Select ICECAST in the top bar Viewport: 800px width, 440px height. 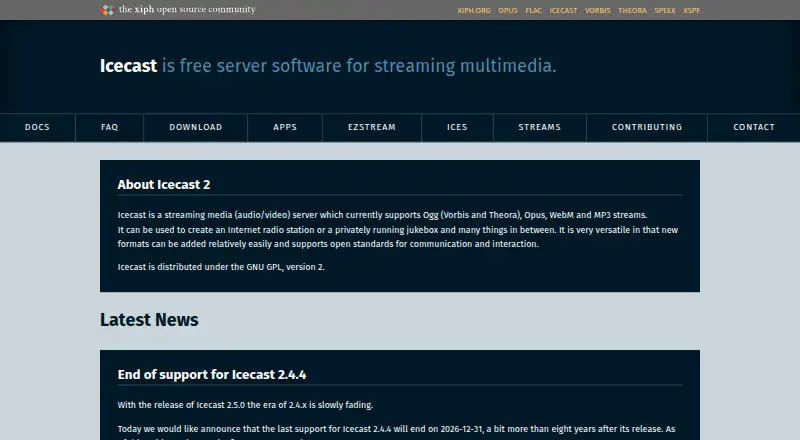click(563, 10)
